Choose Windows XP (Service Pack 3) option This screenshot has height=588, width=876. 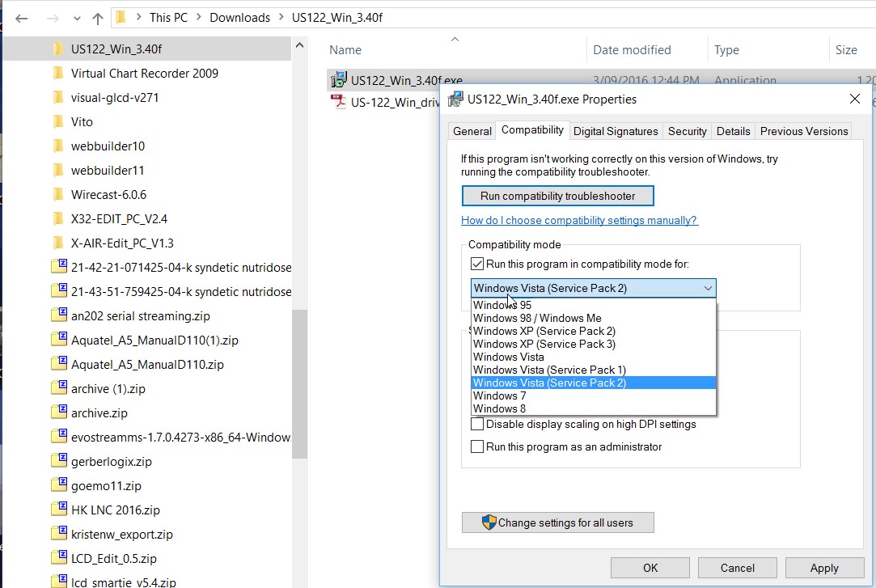pos(594,344)
